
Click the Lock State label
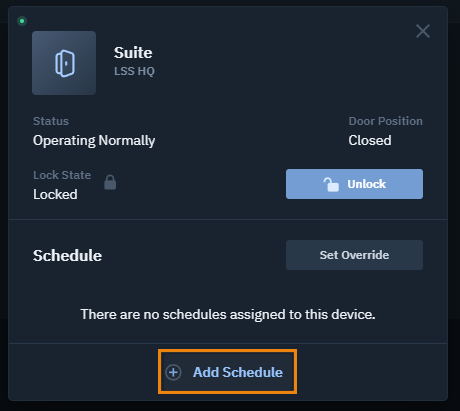[x=62, y=175]
